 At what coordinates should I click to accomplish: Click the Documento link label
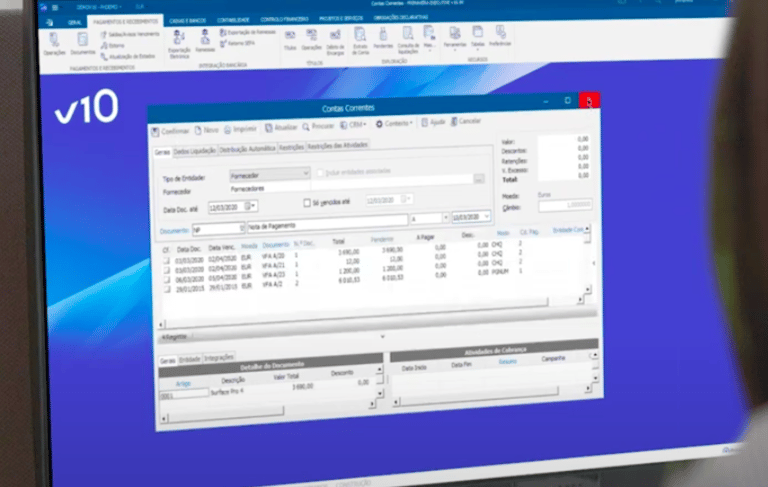click(x=174, y=231)
